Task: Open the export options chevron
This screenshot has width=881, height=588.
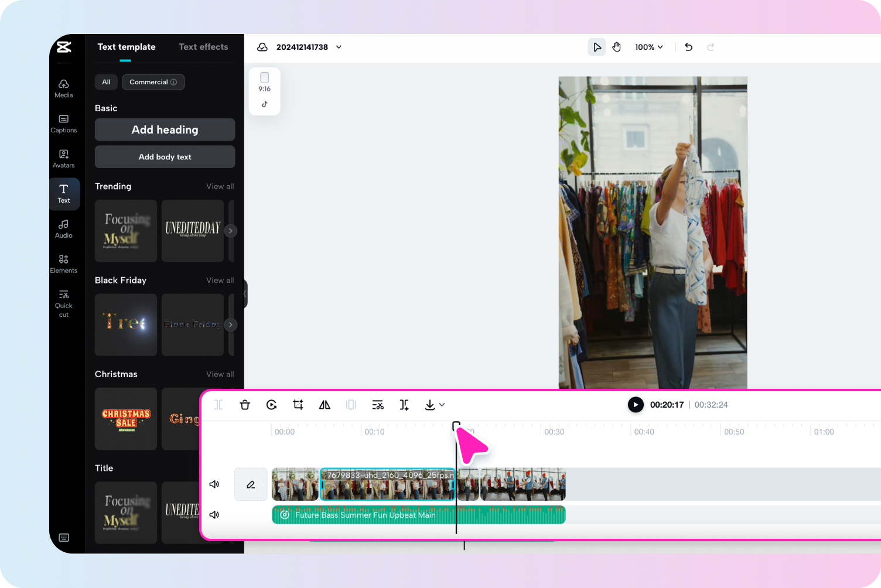Action: 442,405
